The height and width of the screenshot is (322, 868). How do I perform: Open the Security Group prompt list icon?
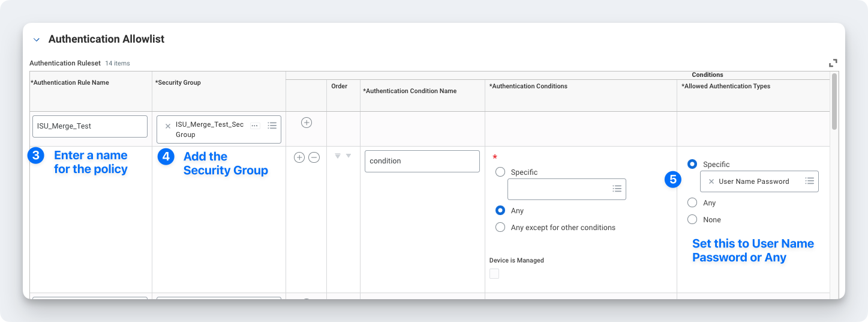tap(272, 126)
